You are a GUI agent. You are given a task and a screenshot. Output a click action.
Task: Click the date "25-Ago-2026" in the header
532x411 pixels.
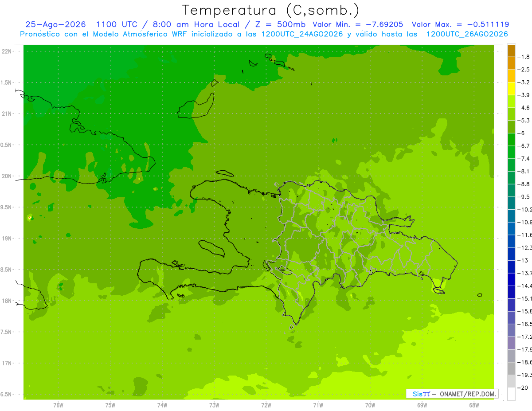[x=55, y=24]
